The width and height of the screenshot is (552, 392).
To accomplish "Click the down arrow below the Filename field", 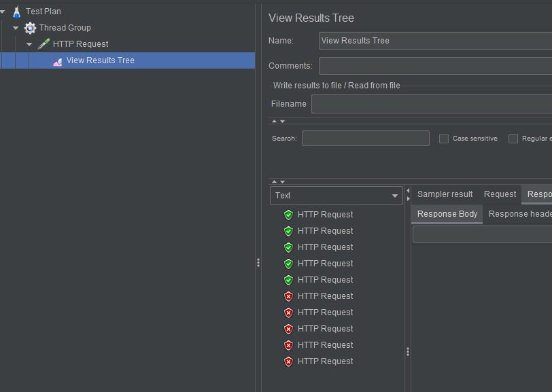I will [282, 122].
